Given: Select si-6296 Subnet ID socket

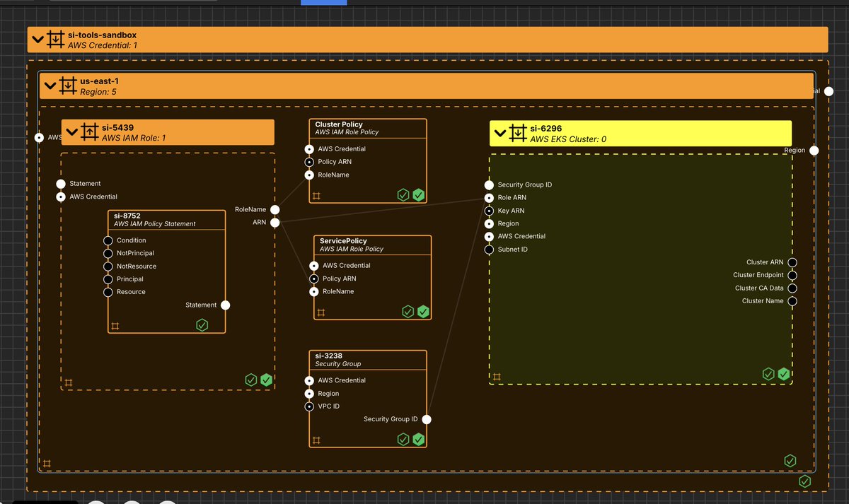Looking at the screenshot, I should tap(489, 250).
